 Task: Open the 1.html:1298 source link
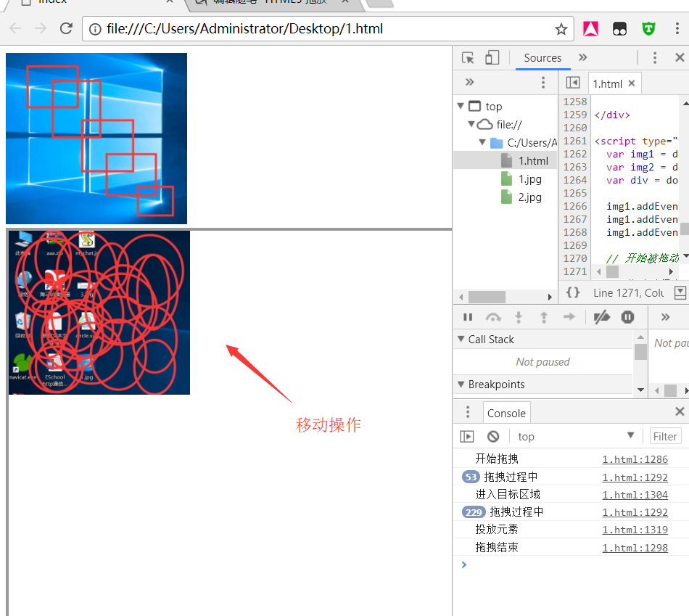[635, 548]
